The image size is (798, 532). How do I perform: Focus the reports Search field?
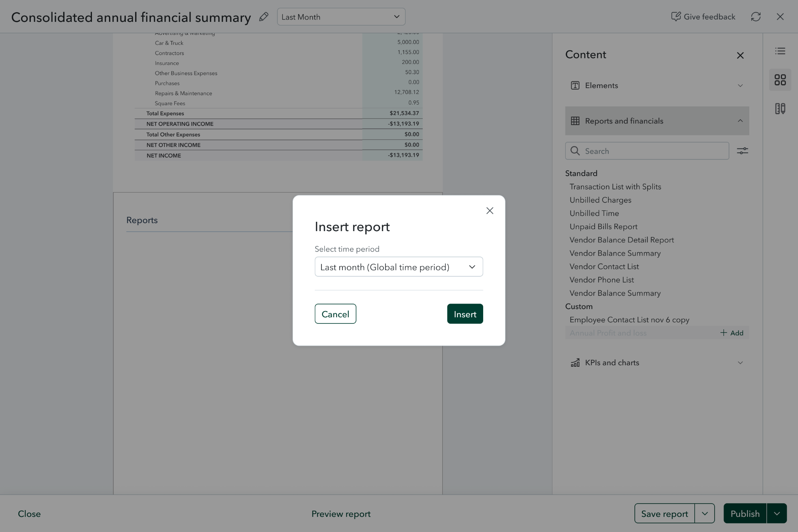(647, 151)
